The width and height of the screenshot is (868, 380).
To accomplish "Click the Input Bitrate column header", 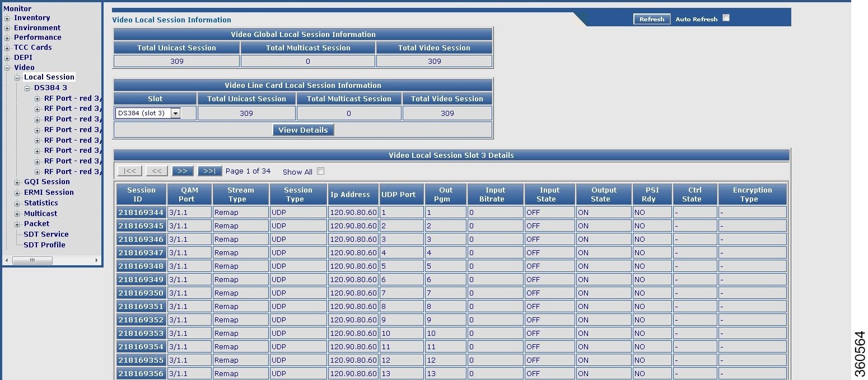I will point(495,194).
